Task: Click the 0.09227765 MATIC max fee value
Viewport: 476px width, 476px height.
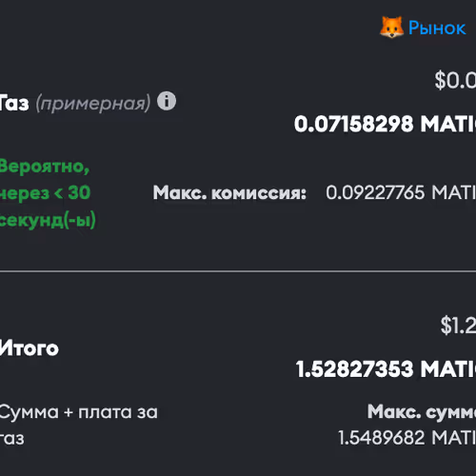Action: point(401,192)
